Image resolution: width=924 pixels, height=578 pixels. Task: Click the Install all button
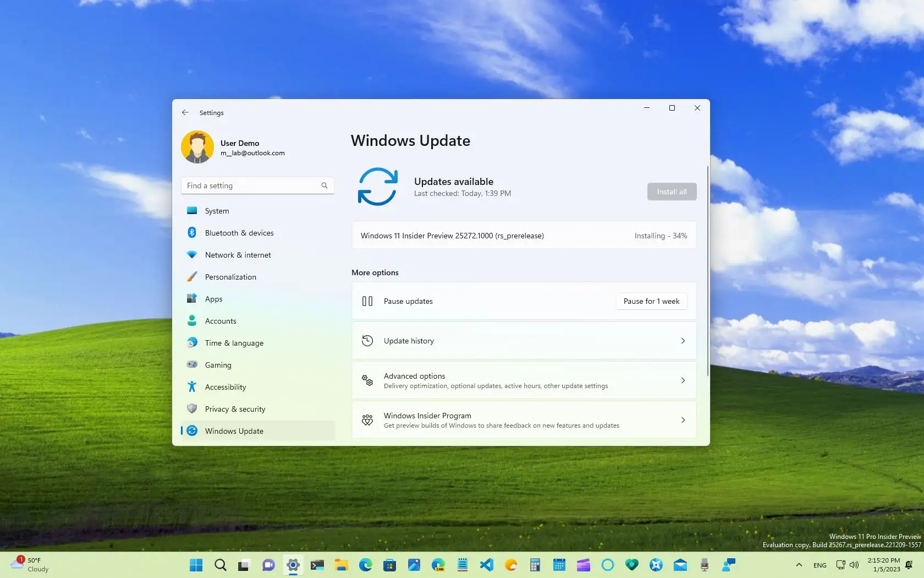671,191
